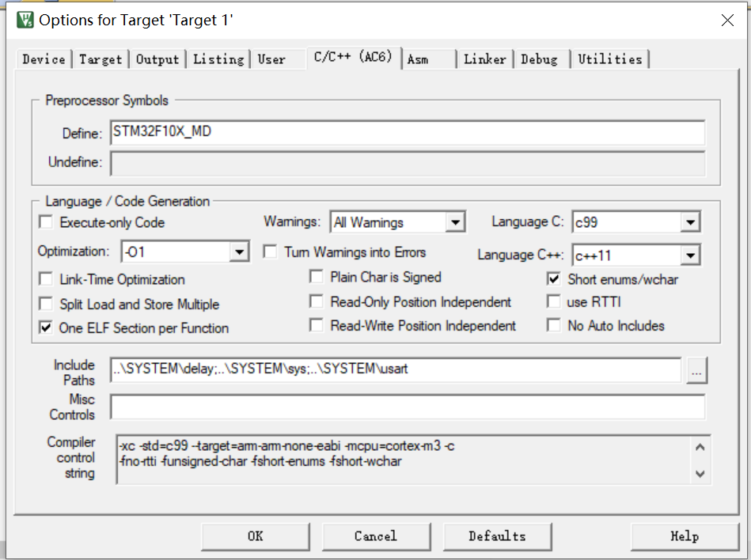
Task: Click the Undefine input field
Action: pyautogui.click(x=408, y=163)
